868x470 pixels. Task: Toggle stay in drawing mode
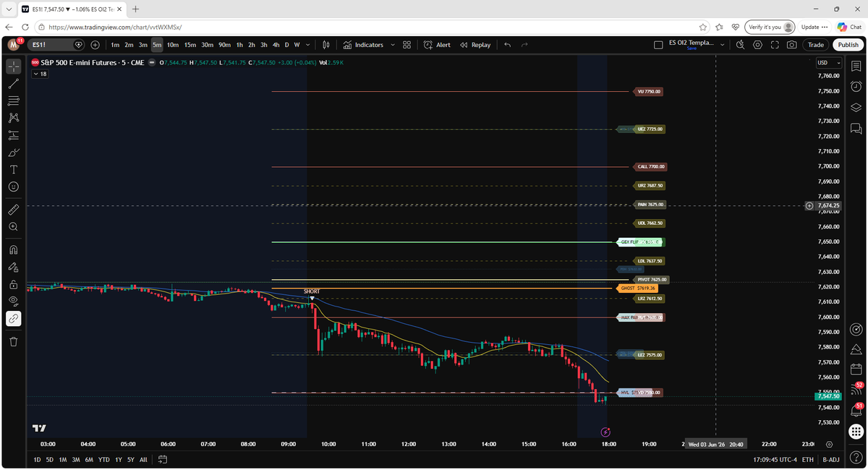[x=14, y=267]
